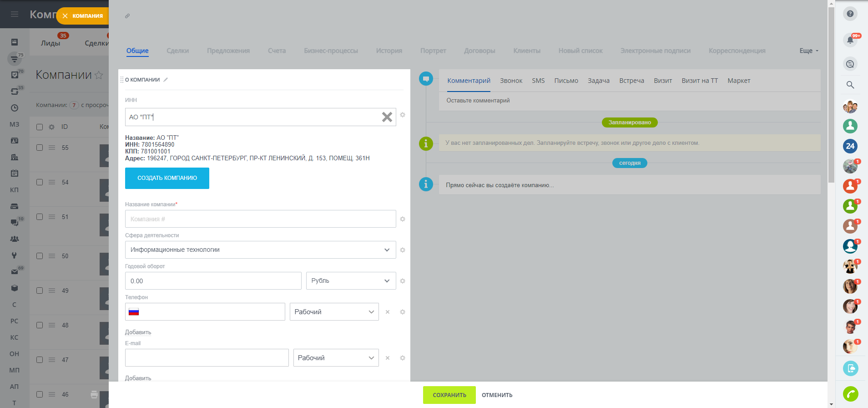
Task: Select the Звонок timeline tab
Action: [x=511, y=81]
